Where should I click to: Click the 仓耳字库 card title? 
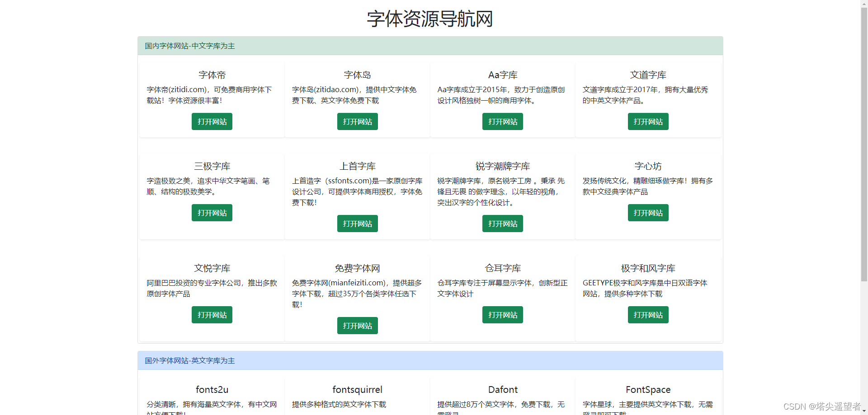[503, 268]
